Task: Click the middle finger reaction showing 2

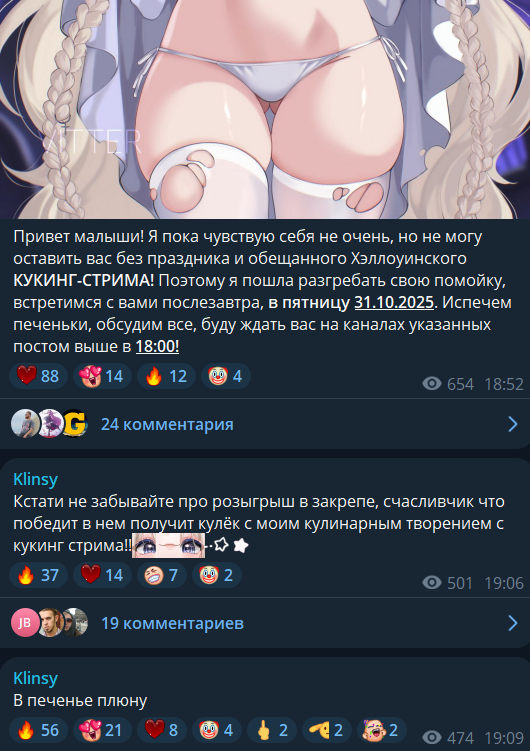Action: coord(272,730)
